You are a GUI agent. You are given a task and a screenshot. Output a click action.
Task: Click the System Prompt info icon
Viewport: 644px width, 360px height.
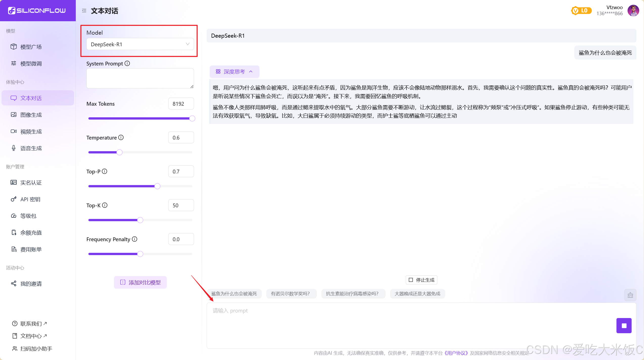pos(127,63)
